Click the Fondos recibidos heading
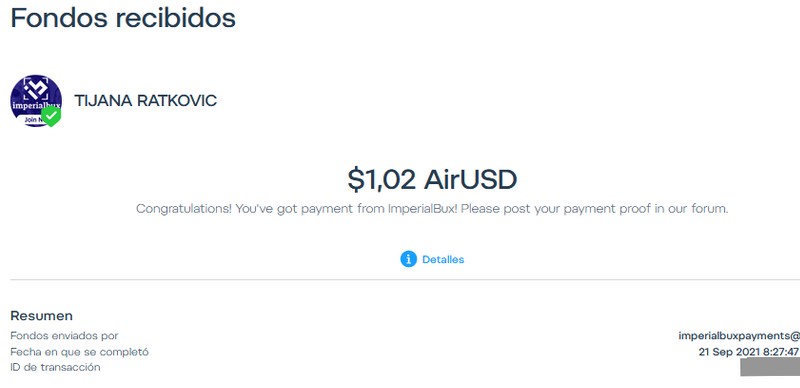The height and width of the screenshot is (388, 800). click(x=123, y=18)
